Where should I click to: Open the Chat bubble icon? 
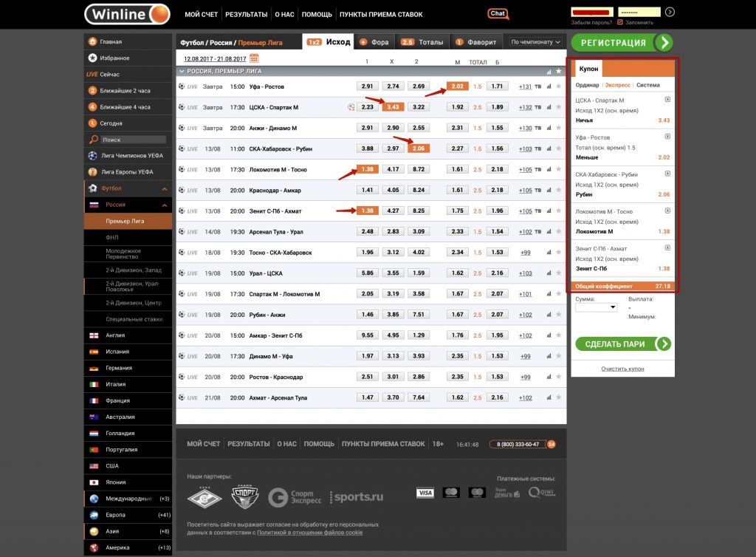pos(498,13)
